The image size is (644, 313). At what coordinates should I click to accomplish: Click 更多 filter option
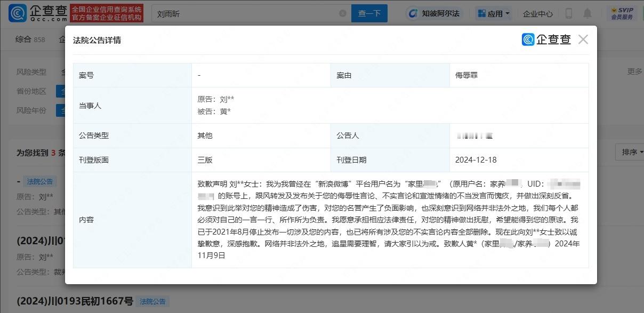[634, 71]
